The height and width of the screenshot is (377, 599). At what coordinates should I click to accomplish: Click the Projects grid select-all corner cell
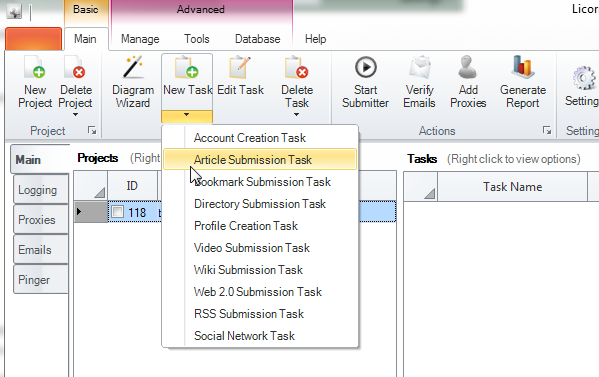coord(91,186)
